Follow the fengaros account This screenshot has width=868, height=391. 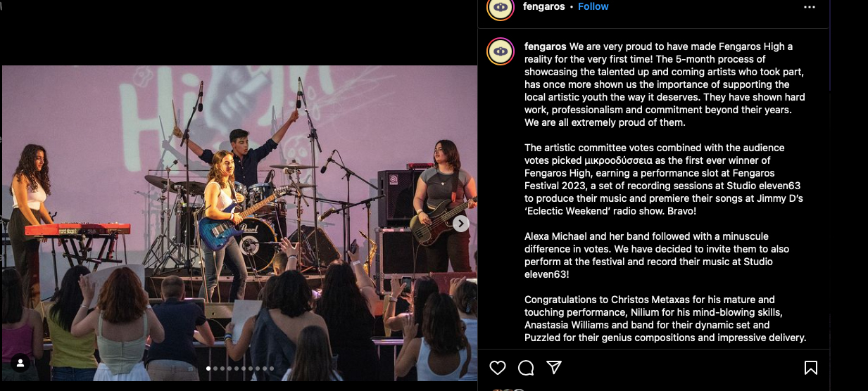click(593, 6)
